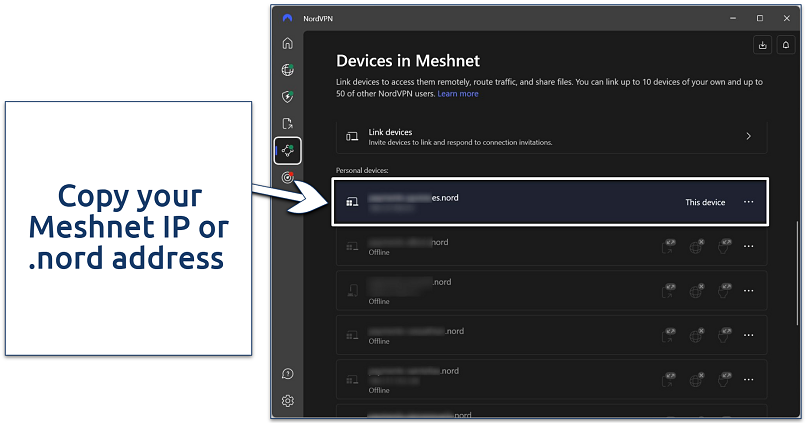Image resolution: width=806 pixels, height=423 pixels.
Task: Toggle file sharing permission on third offline device
Action: click(669, 335)
